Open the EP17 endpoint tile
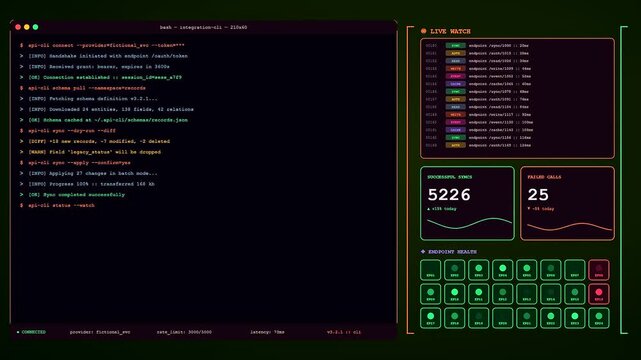The width and height of the screenshot is (641, 360). [x=430, y=318]
